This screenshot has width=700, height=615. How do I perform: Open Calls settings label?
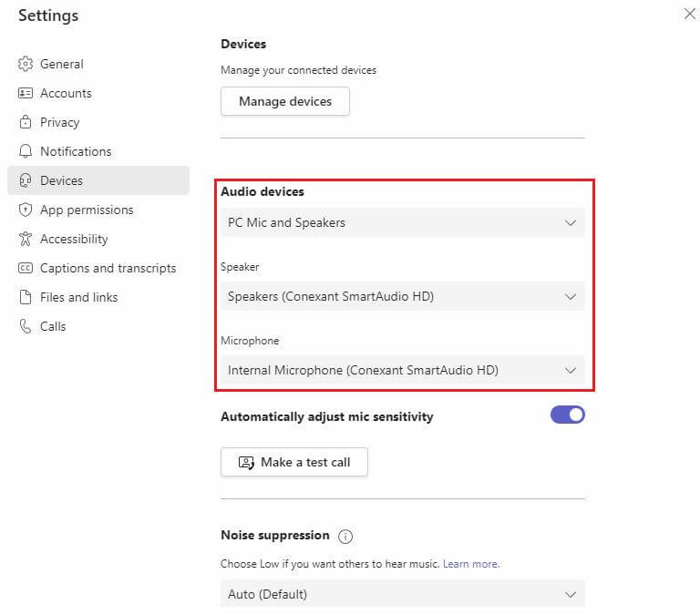coord(53,326)
